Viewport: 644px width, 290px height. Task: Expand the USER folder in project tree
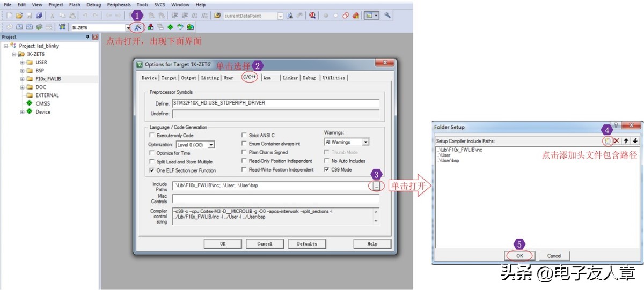tap(23, 62)
